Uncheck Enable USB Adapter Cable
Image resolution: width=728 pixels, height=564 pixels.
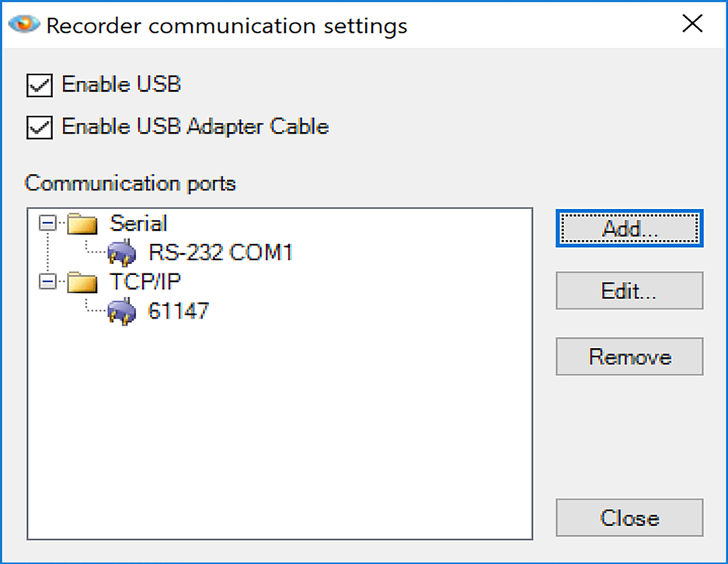40,127
